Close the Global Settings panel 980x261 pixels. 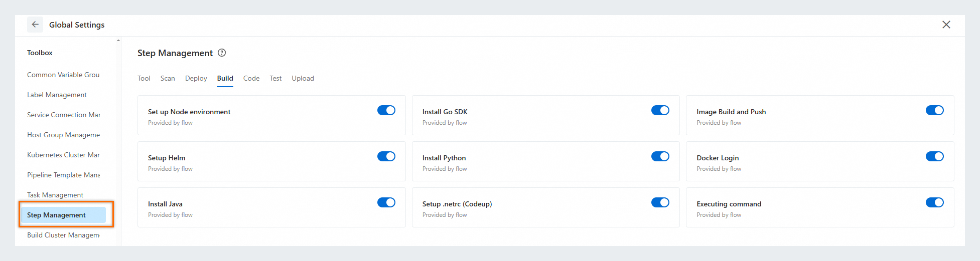pyautogui.click(x=946, y=25)
